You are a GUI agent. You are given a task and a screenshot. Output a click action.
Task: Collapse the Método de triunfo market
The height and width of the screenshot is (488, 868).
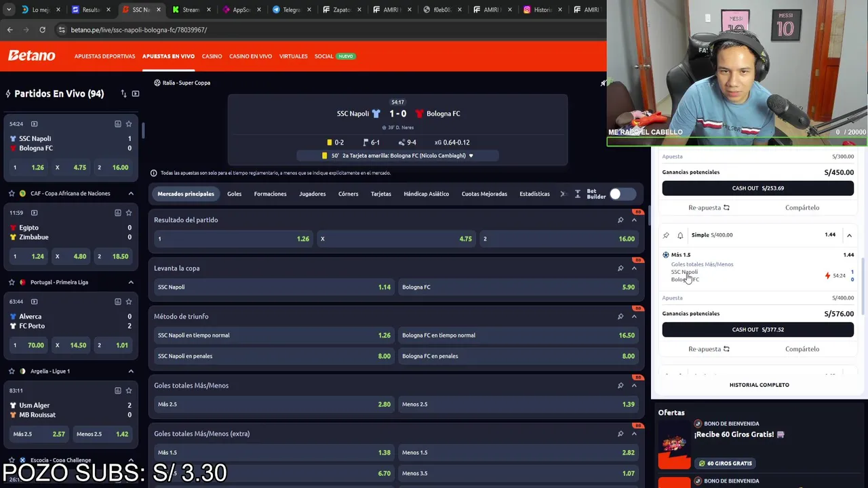[634, 316]
